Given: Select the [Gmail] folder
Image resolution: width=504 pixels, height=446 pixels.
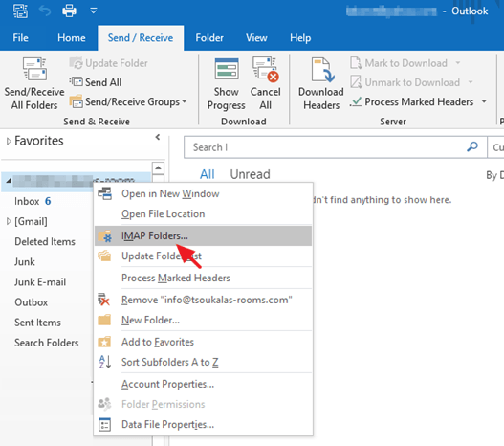Looking at the screenshot, I should click(x=31, y=221).
